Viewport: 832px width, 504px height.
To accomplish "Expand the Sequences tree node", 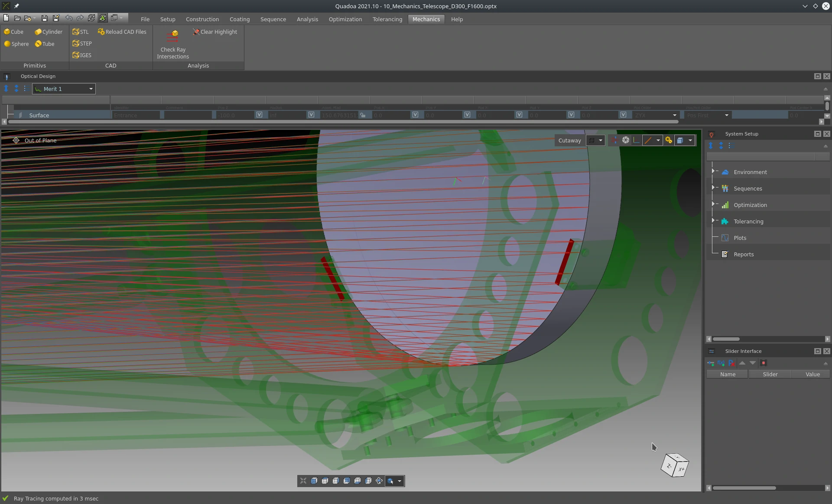I will pos(713,187).
